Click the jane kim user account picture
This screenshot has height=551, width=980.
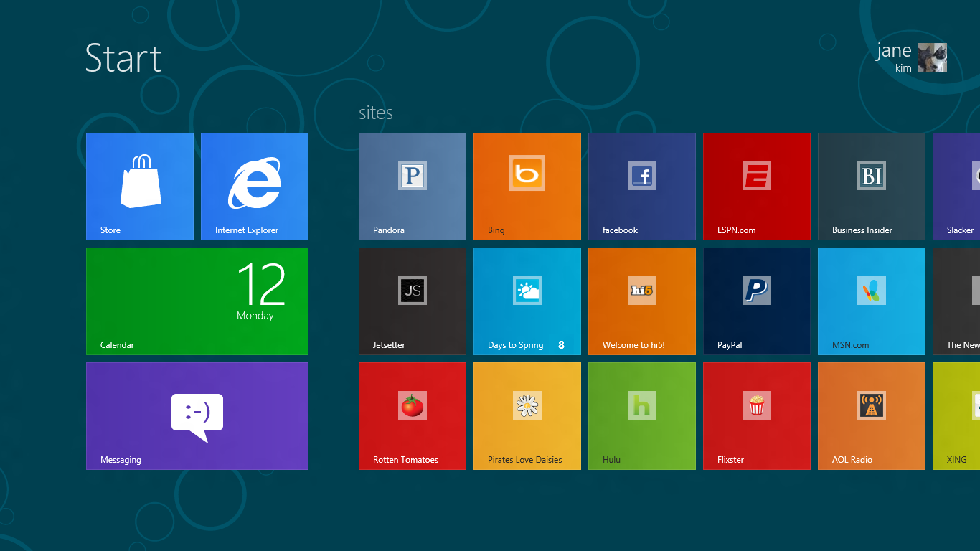pos(932,57)
